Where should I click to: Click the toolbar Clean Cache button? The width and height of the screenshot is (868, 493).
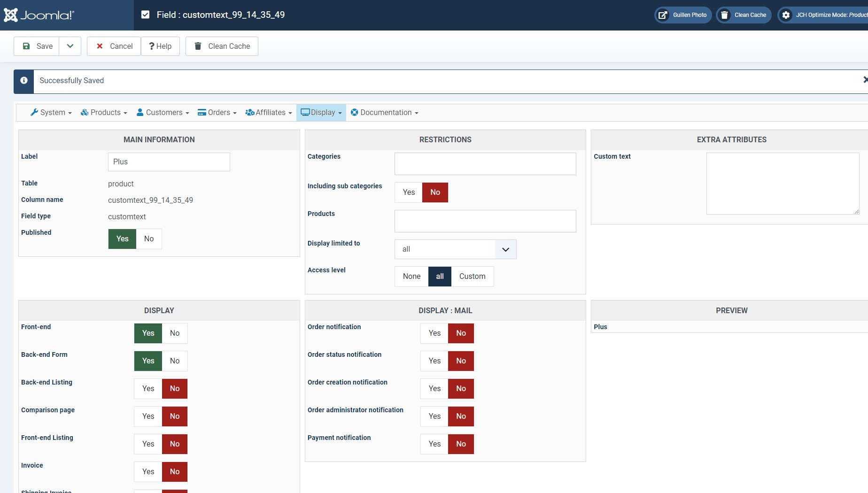click(x=222, y=46)
